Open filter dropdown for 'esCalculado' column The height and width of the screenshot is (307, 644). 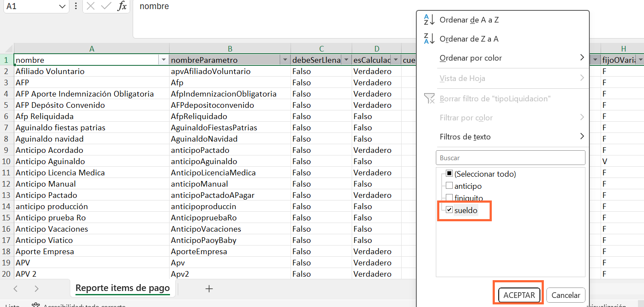click(396, 60)
